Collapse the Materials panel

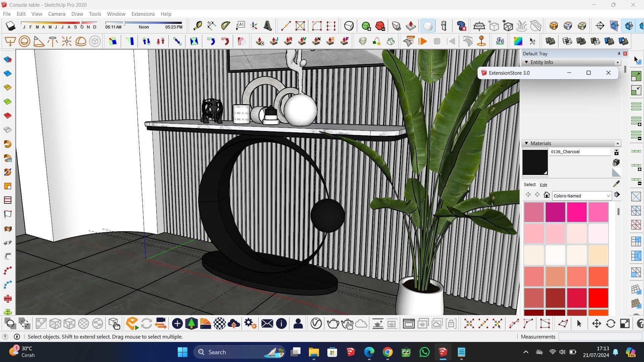coord(526,143)
